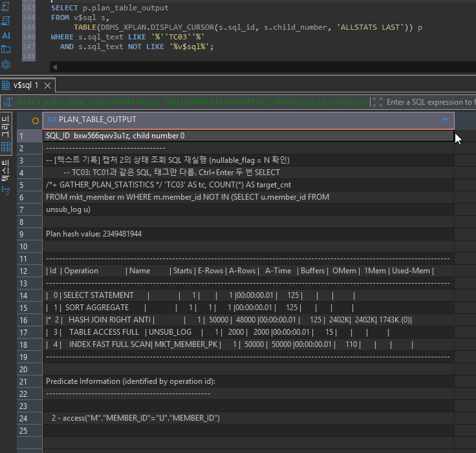Click the explain execution plan document icon

[5, 21]
